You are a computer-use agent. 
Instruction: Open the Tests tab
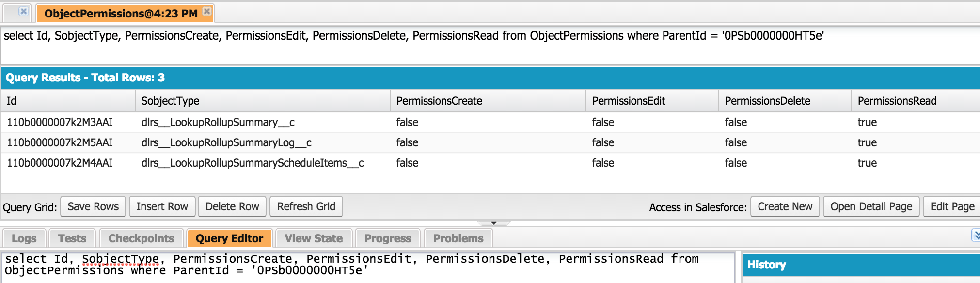(72, 238)
